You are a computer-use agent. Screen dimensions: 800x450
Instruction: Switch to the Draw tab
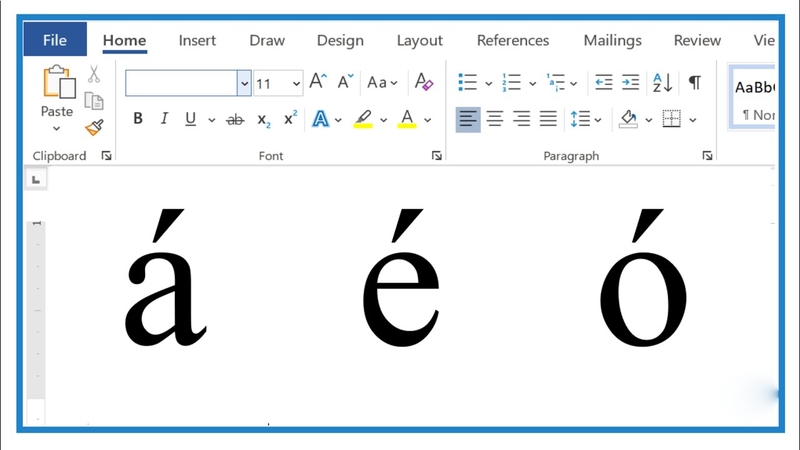tap(267, 40)
